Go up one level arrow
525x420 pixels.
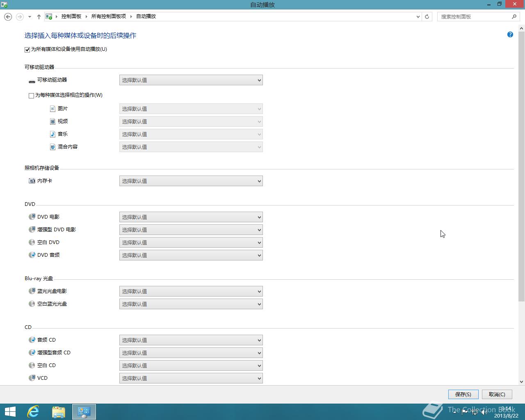click(x=39, y=17)
